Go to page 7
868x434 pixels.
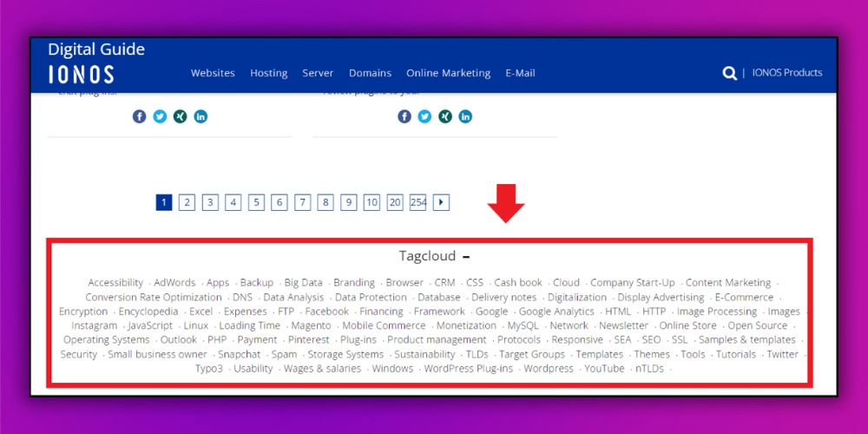[x=302, y=202]
